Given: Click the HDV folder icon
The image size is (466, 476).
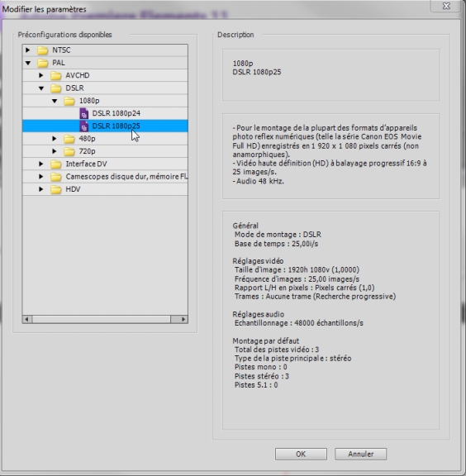Looking at the screenshot, I should [56, 189].
